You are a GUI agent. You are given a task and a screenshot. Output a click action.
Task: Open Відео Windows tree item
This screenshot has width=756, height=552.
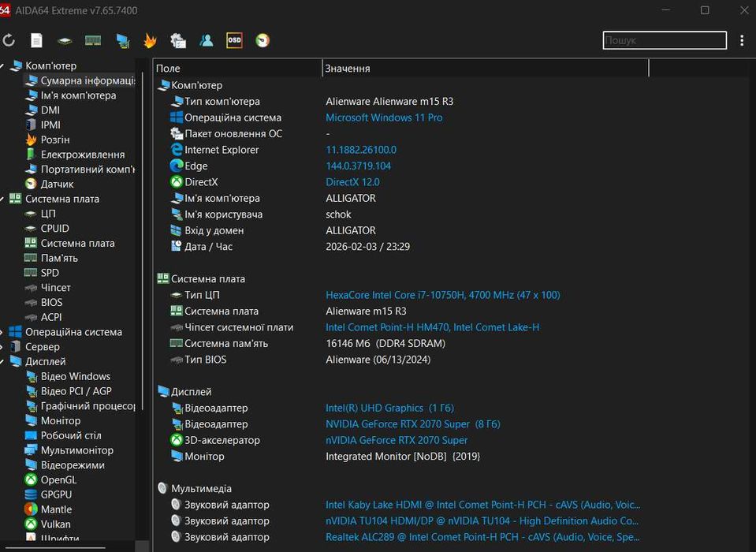68,376
